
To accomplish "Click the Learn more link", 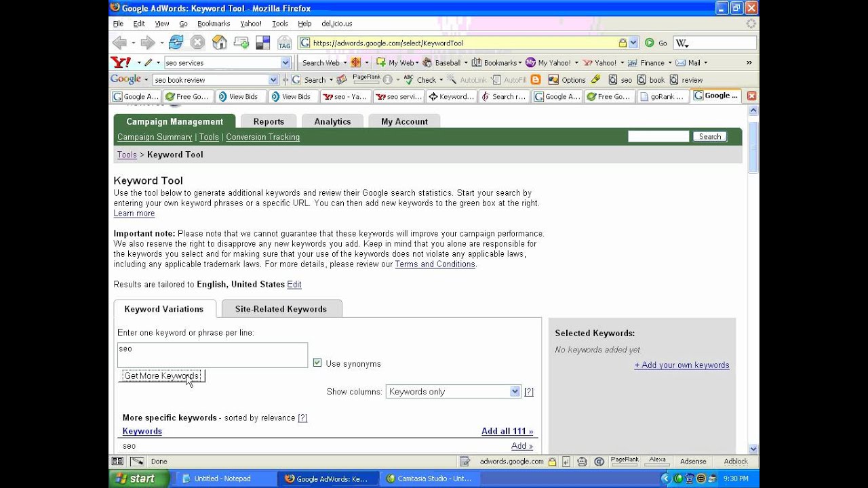I will point(134,213).
